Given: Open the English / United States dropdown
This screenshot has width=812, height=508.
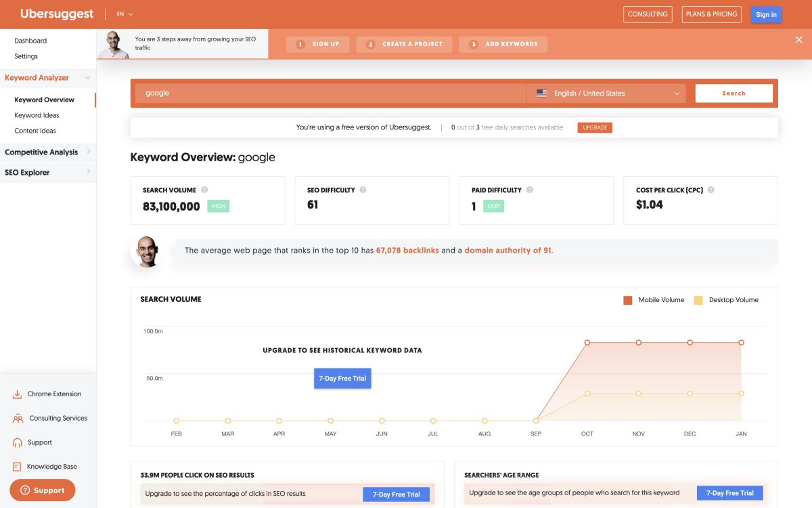Looking at the screenshot, I should 606,93.
